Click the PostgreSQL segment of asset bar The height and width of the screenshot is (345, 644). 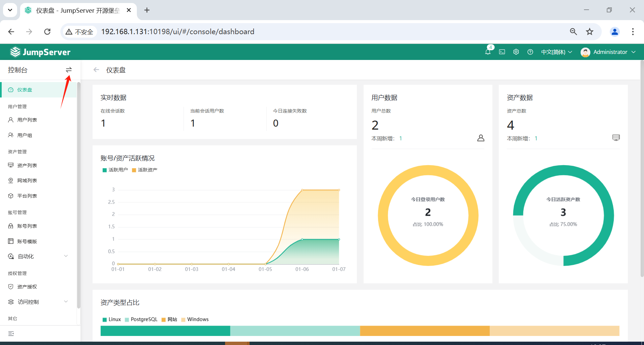[x=295, y=331]
